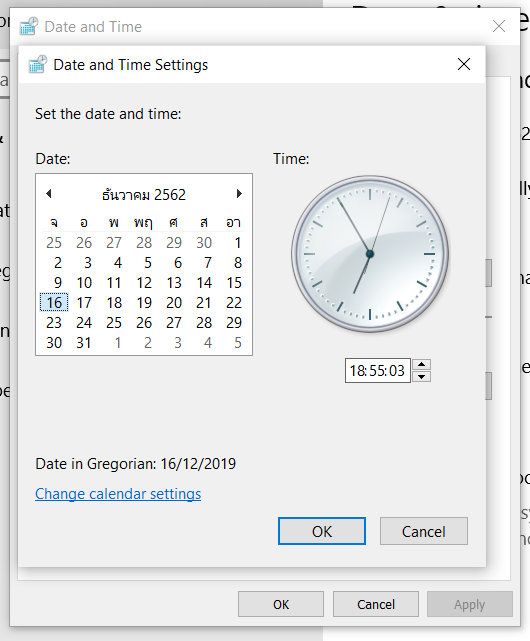
Task: Click Cancel in the Date and Time window
Action: tap(376, 604)
